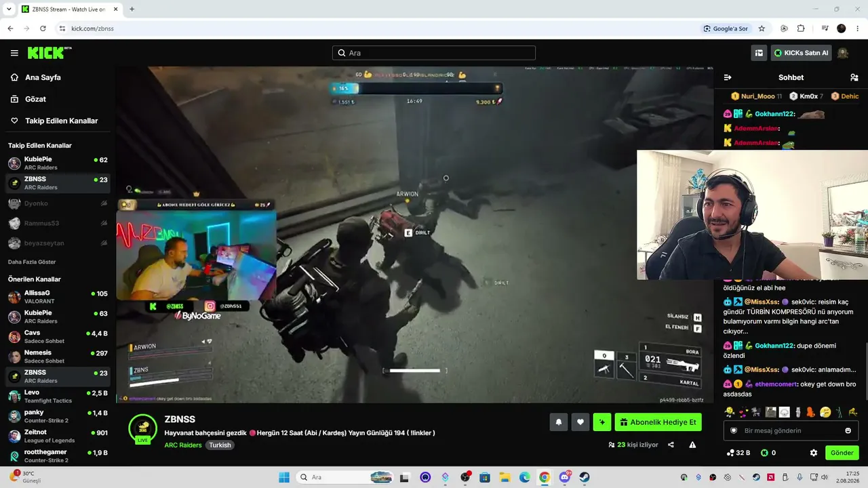868x488 pixels.
Task: Open File Explorer from the taskbar
Action: pos(505,477)
